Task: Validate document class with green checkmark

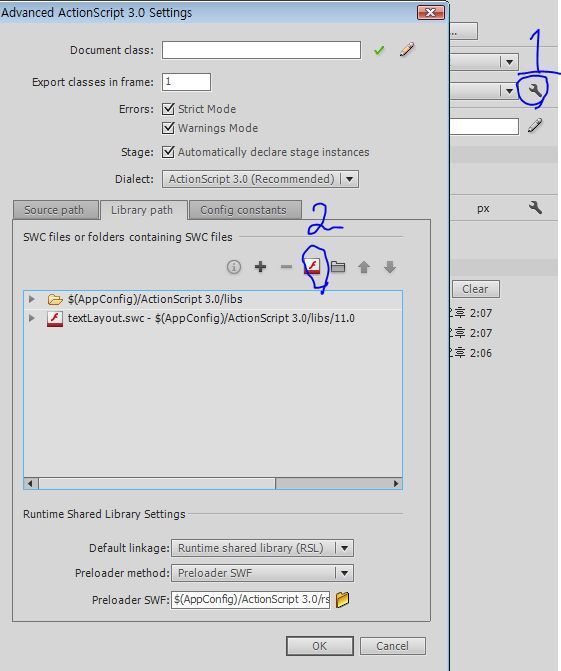Action: click(379, 50)
